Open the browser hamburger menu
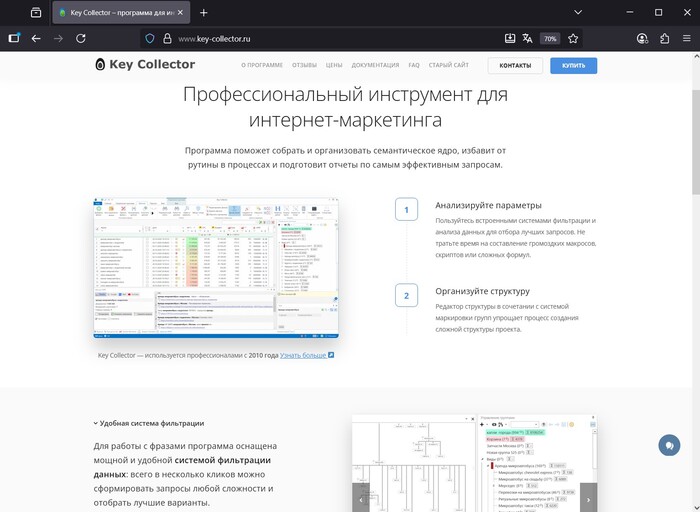Screen dimensions: 700x512 pyautogui.click(x=686, y=38)
